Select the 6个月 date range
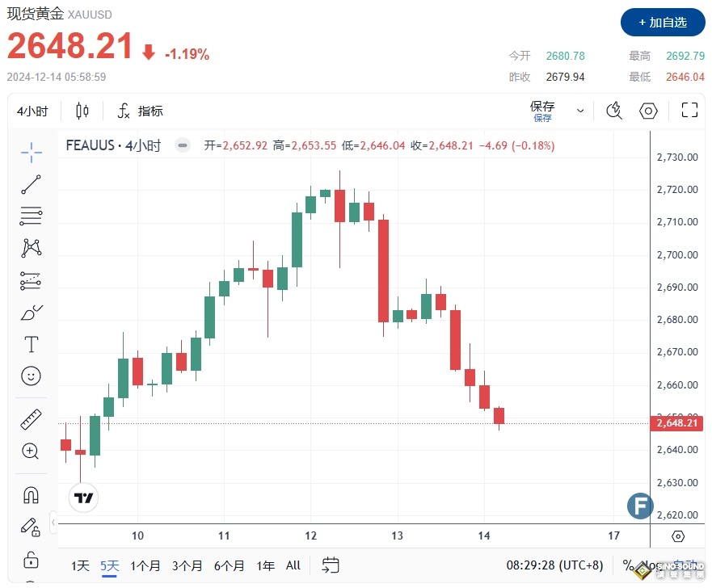The width and height of the screenshot is (712, 588). pyautogui.click(x=230, y=565)
